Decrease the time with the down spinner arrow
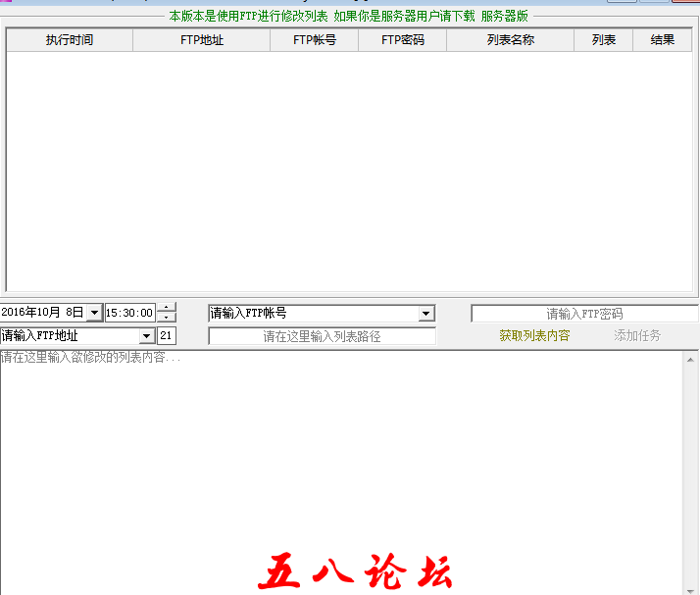Screen dimensions: 700x595 (168, 318)
